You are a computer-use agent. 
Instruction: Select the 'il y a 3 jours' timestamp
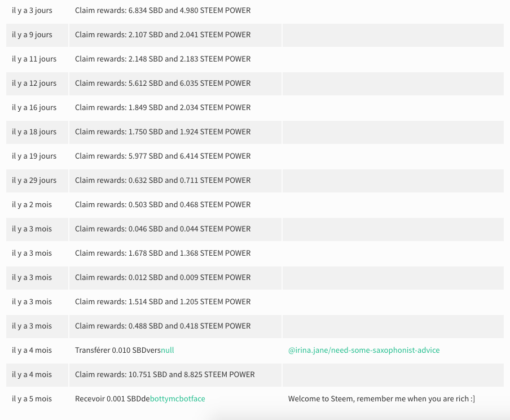coord(32,10)
